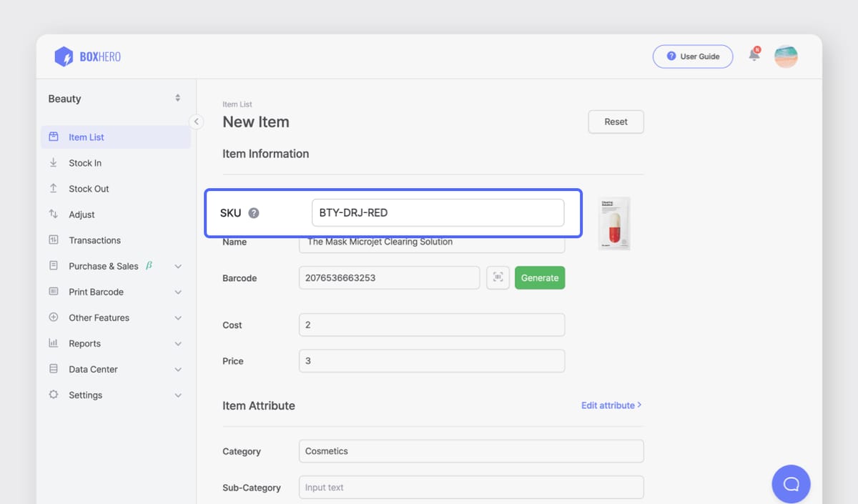Click the Print Barcode sidebar icon
Image resolution: width=858 pixels, height=504 pixels.
coord(54,292)
